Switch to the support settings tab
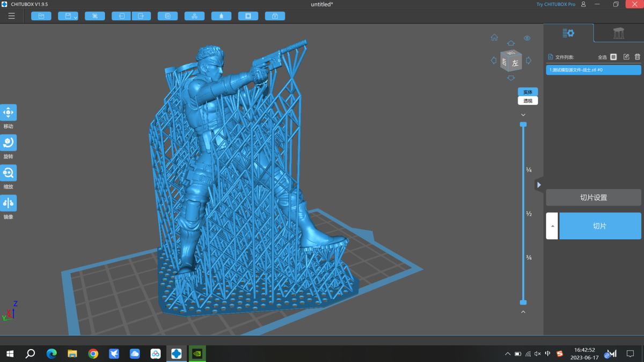Viewport: 644px width, 362px height. [x=618, y=33]
